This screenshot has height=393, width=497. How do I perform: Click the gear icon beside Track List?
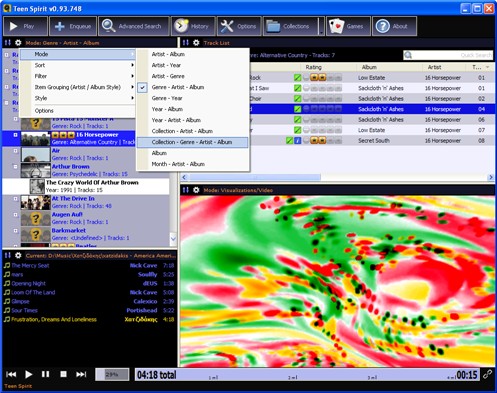tap(196, 43)
